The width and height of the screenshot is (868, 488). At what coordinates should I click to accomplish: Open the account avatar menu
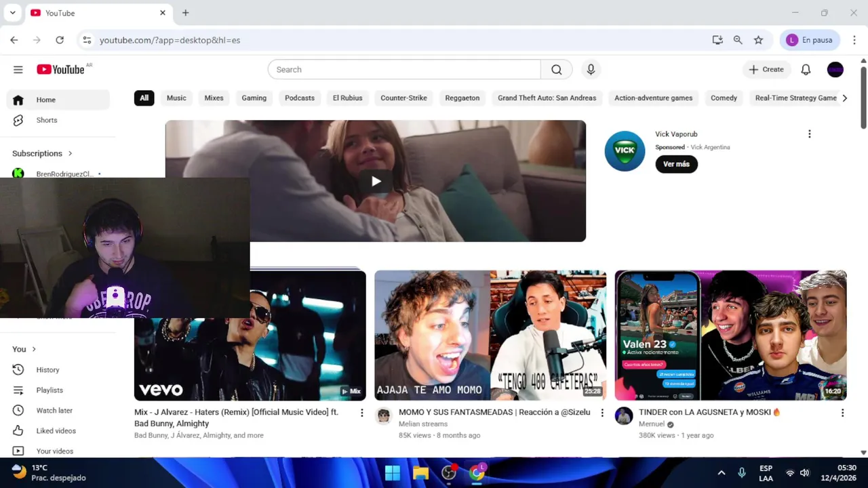835,69
